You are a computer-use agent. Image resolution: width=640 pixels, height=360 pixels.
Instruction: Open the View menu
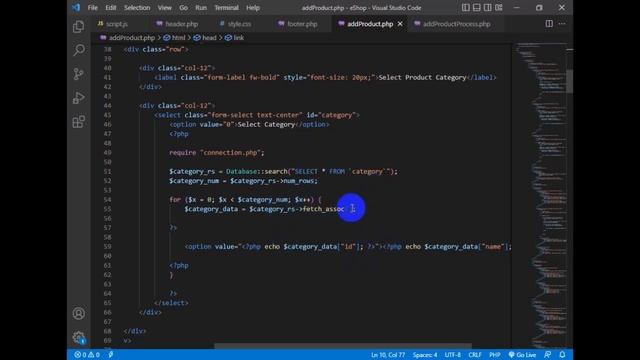pos(164,8)
